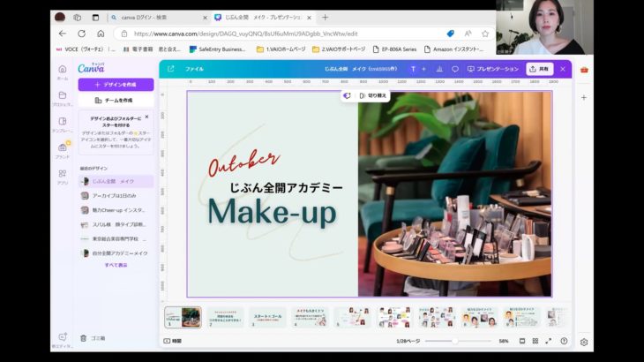Select the Make-up heading on canvas

point(272,212)
